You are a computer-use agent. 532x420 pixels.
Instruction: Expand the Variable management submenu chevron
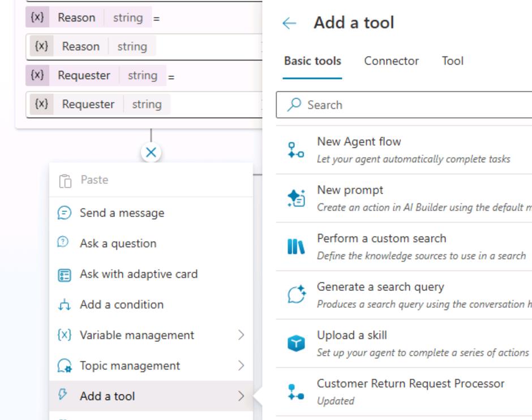point(241,335)
